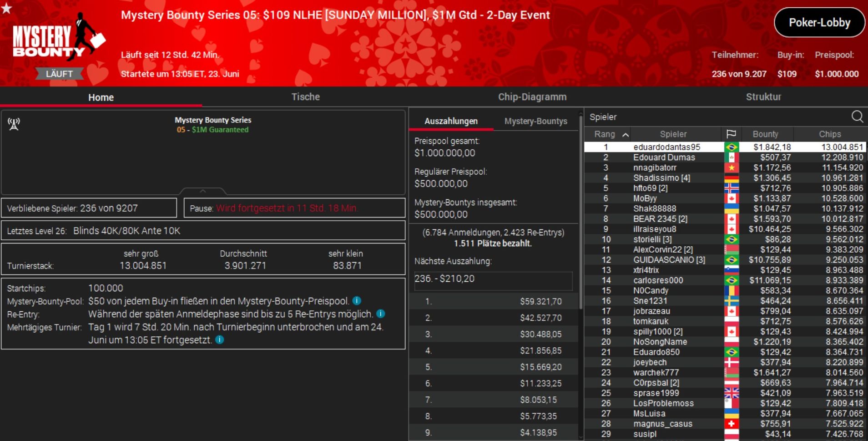Select player row AlexCorvin22 [2]

pyautogui.click(x=725, y=249)
